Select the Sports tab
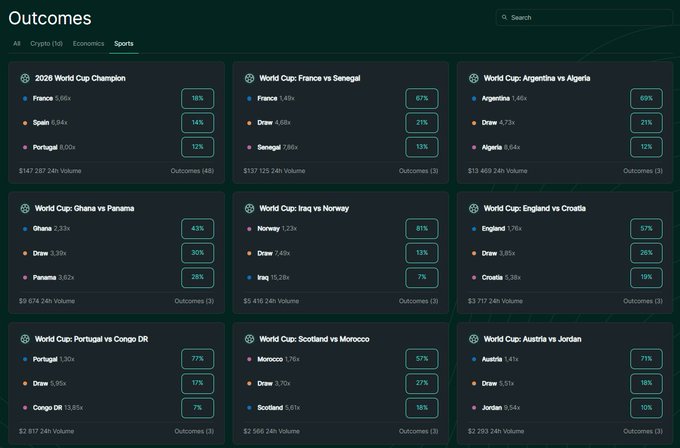Screen dimensions: 680x448 click(x=124, y=43)
